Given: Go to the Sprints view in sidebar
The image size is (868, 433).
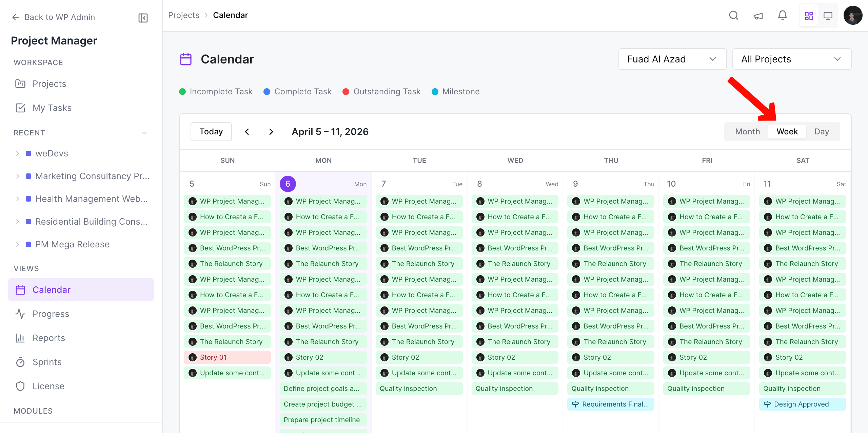Looking at the screenshot, I should [47, 362].
